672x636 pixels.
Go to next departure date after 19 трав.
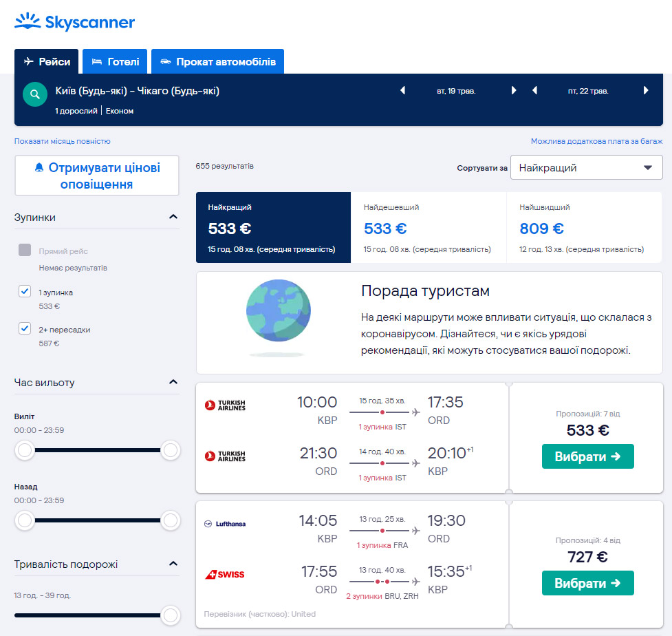tap(513, 90)
